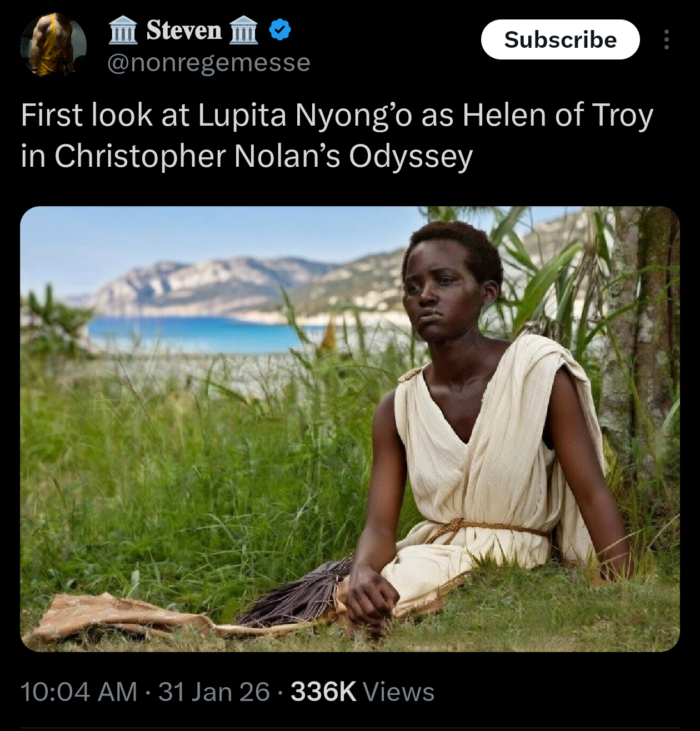The image size is (700, 731).
Task: Click the text line in Christopher Nolan's Odyssey
Action: click(247, 156)
